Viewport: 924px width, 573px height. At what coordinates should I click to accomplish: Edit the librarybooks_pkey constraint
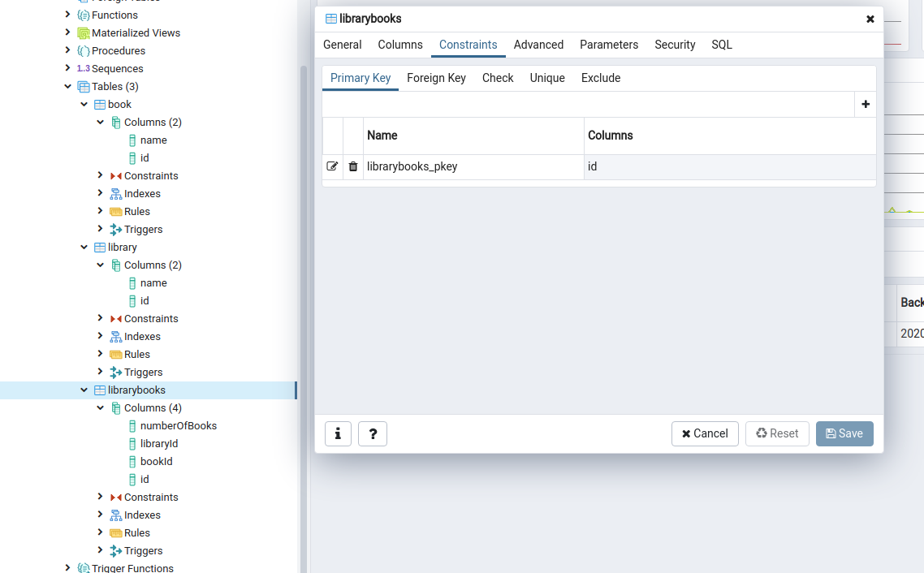point(331,166)
